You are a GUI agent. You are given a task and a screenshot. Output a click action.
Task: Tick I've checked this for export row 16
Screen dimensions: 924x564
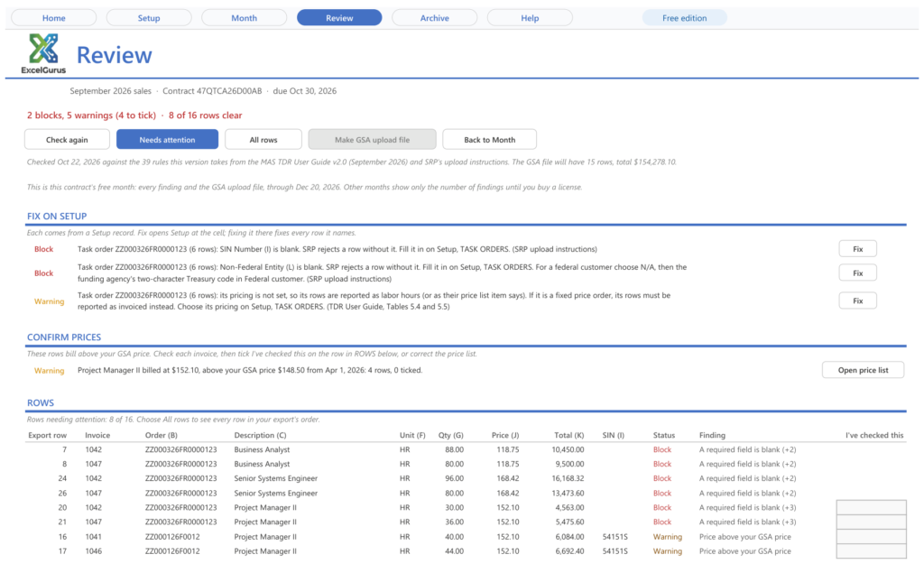click(x=871, y=536)
